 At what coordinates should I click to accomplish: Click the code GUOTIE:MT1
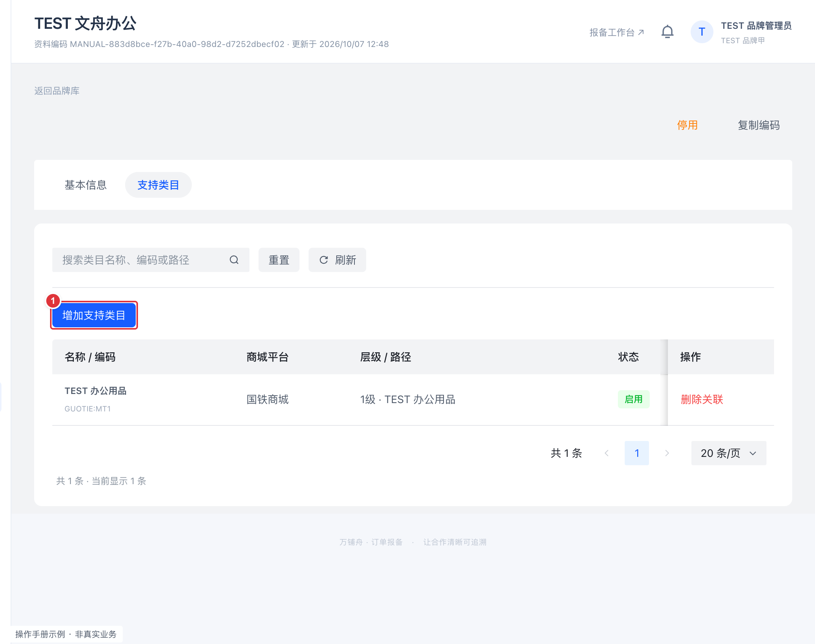coord(88,409)
